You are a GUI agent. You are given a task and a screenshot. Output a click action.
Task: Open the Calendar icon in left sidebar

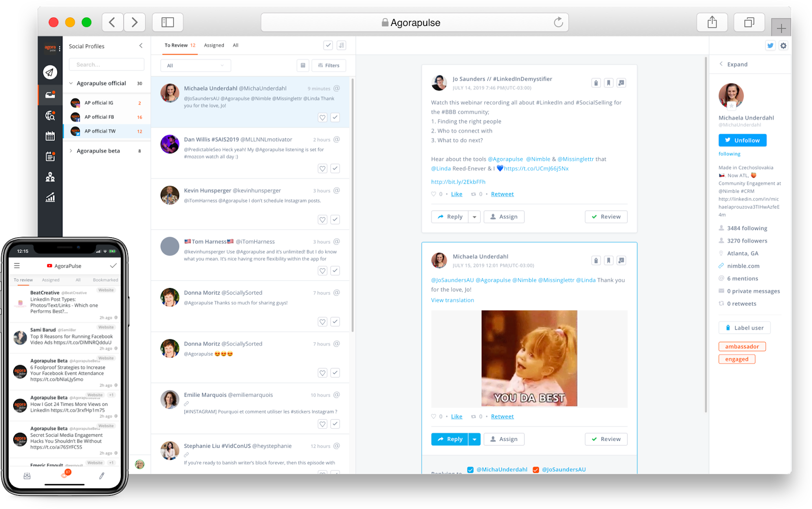[x=50, y=136]
